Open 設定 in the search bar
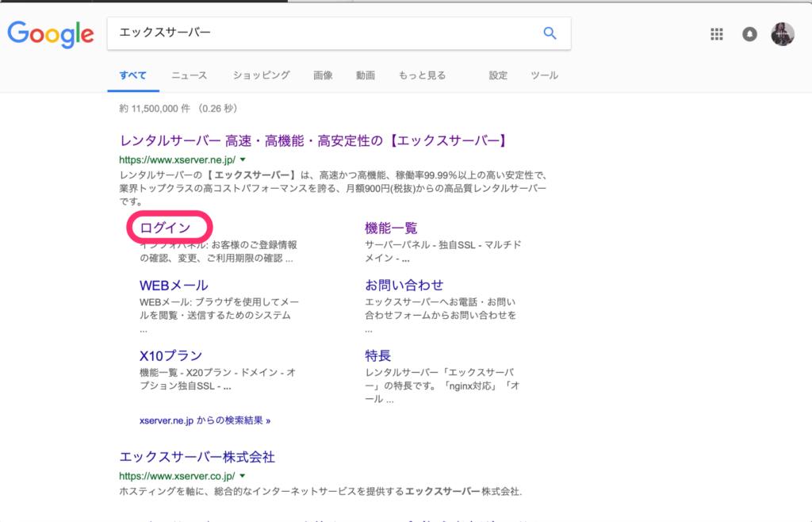This screenshot has height=522, width=812. coord(498,75)
